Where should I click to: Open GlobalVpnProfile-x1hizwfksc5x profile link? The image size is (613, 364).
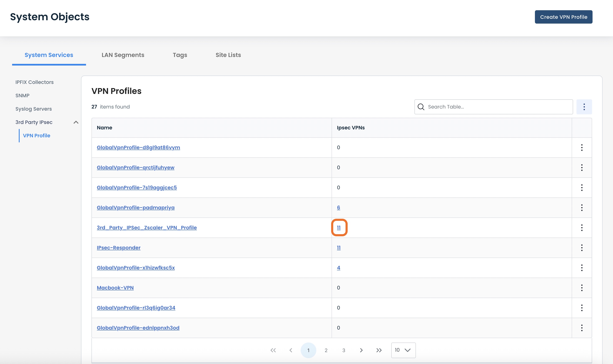click(x=136, y=268)
